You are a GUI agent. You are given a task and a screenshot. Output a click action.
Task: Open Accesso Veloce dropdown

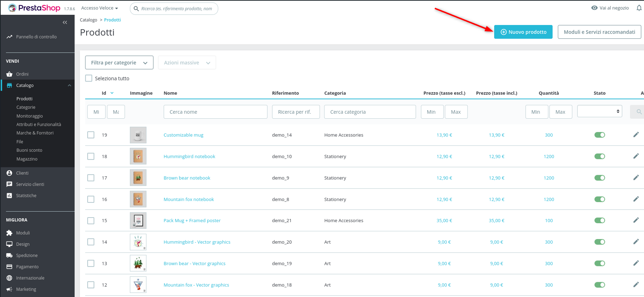[100, 8]
